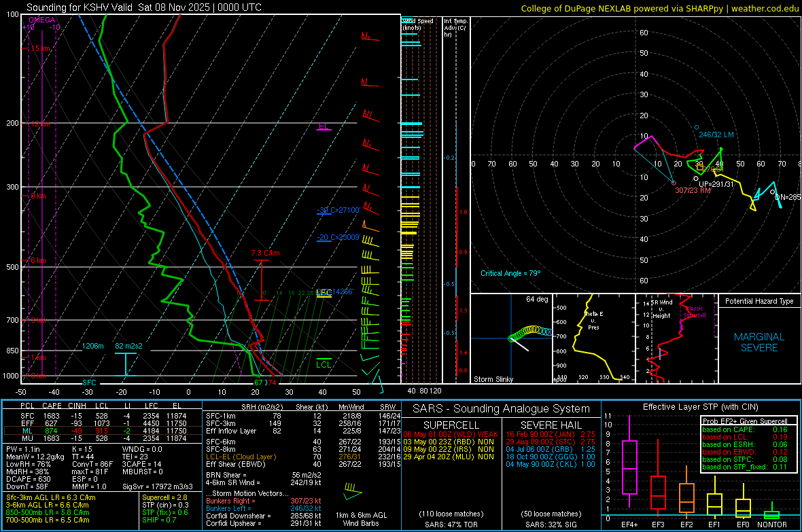The height and width of the screenshot is (532, 802).
Task: Click the Storm Slinky label
Action: [x=493, y=379]
